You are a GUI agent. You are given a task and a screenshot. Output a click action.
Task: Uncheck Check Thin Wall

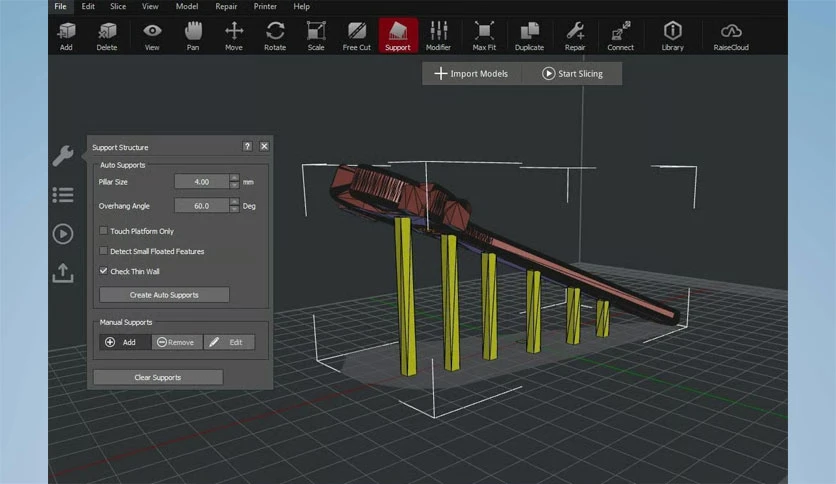click(103, 271)
